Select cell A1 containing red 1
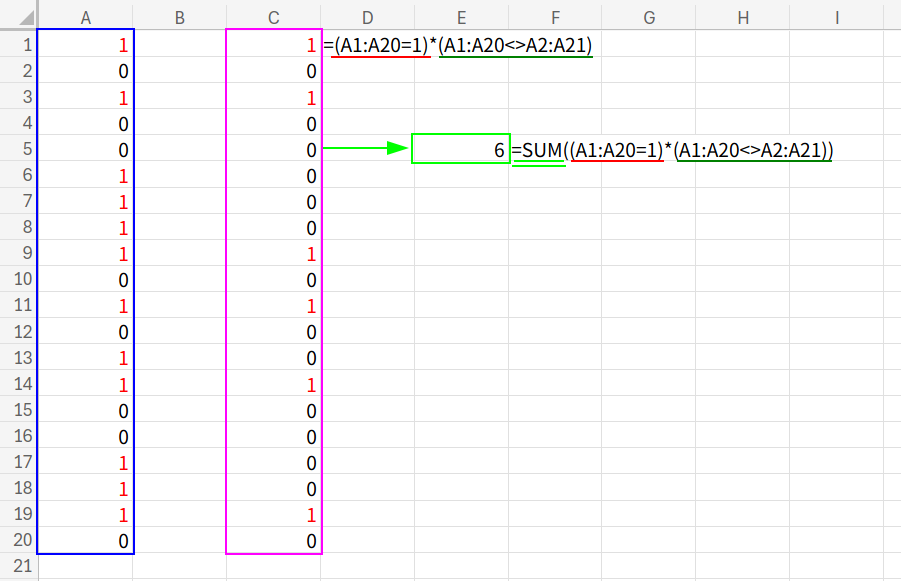The height and width of the screenshot is (581, 901). (85, 46)
